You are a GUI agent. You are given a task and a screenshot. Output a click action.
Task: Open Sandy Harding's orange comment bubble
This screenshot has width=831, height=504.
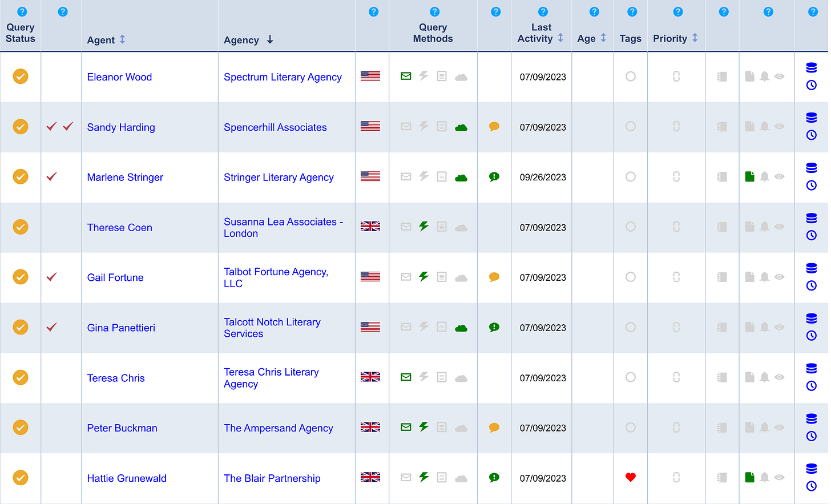494,127
